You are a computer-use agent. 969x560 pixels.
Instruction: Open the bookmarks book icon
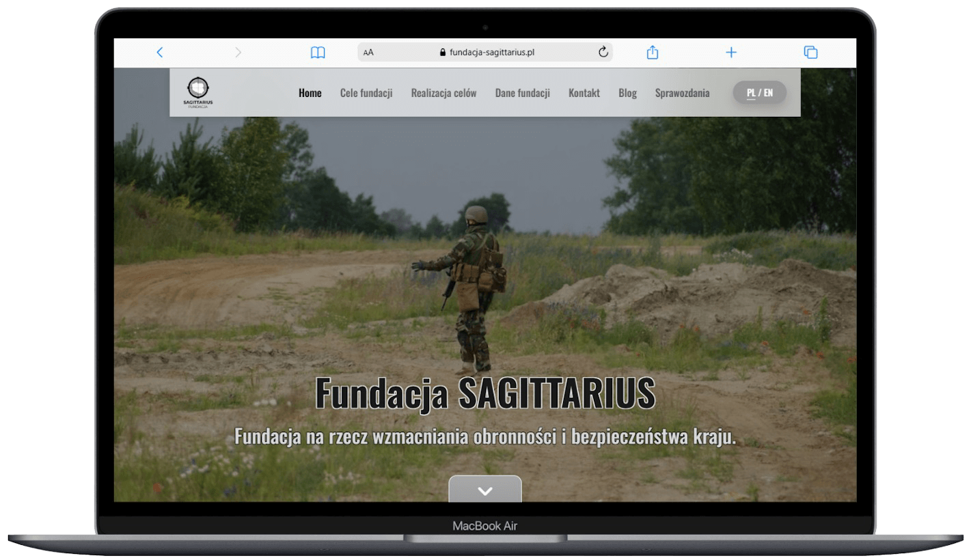click(318, 53)
